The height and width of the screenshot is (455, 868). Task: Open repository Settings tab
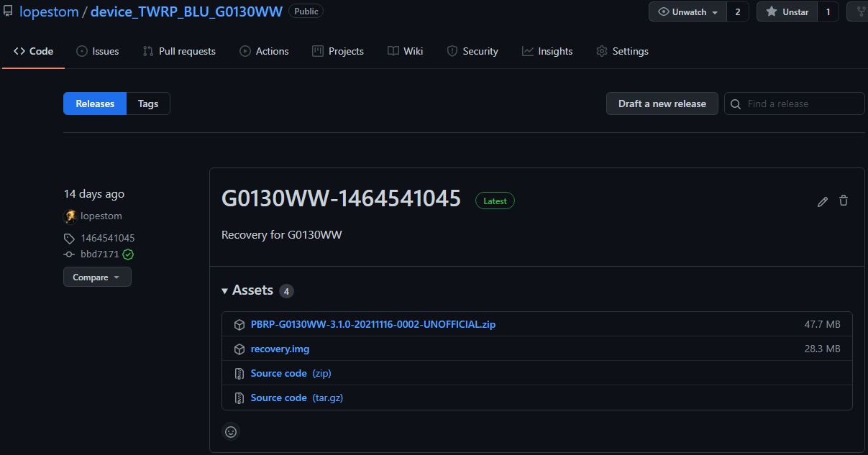tap(622, 51)
